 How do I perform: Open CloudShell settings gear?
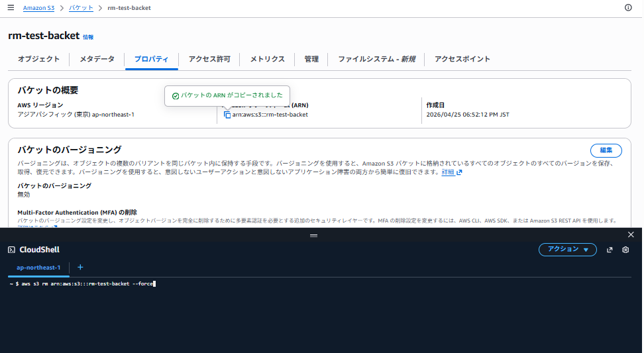pos(625,250)
